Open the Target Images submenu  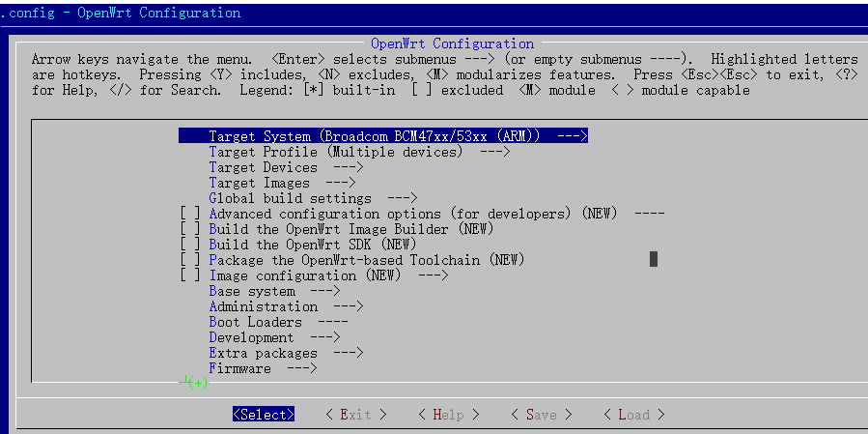[282, 183]
